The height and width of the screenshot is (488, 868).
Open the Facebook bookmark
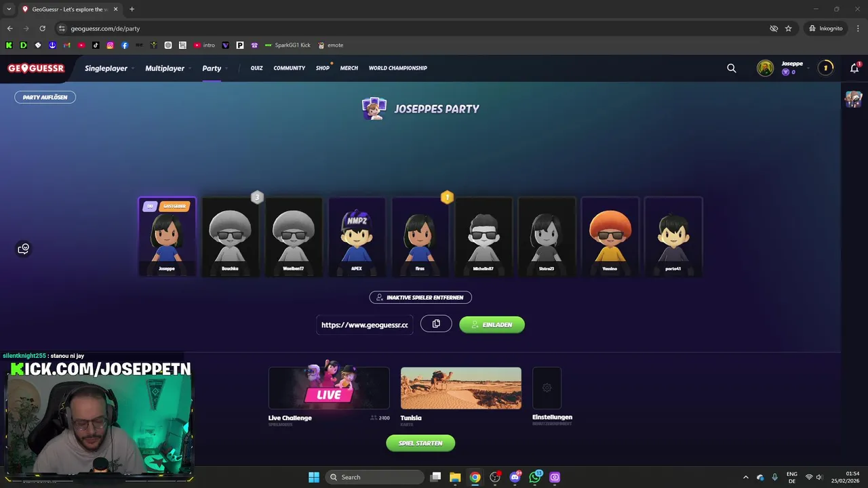[125, 45]
